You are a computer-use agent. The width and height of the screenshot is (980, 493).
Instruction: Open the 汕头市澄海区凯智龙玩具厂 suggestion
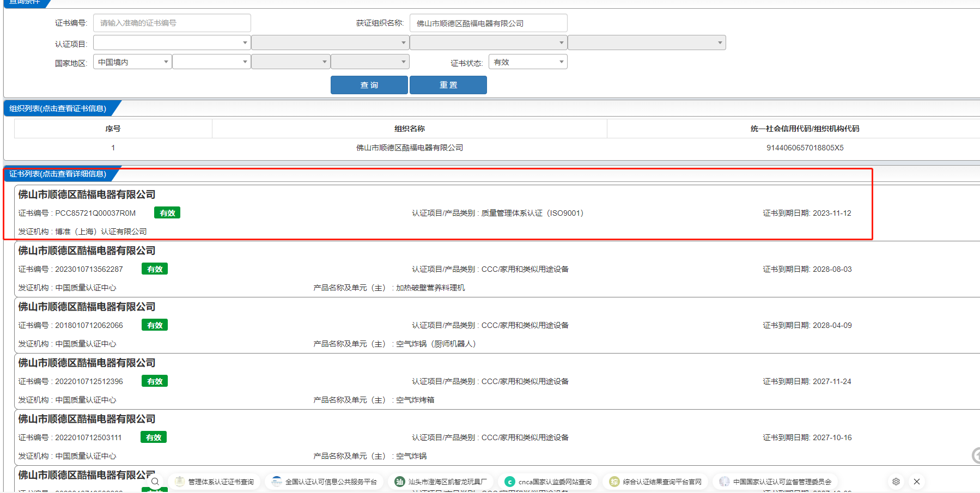[441, 482]
